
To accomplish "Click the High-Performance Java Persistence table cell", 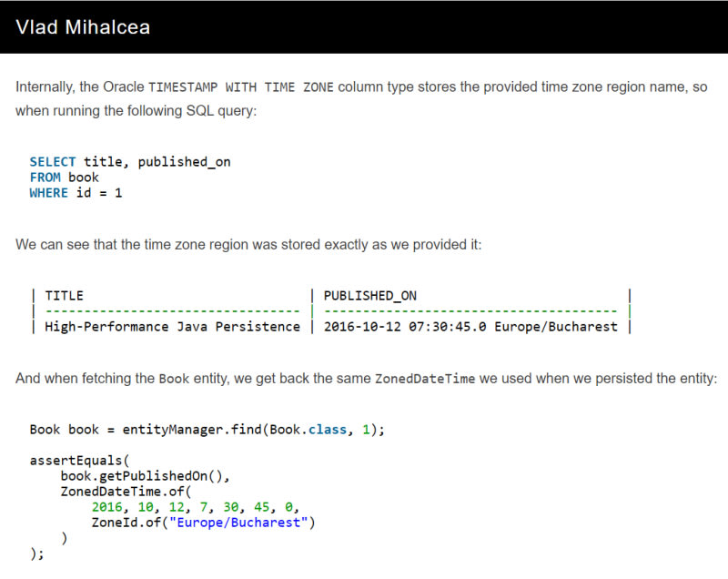I will click(172, 327).
